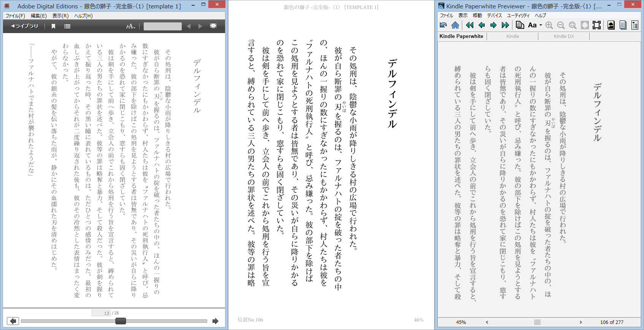Return to ライブラリ in Adobe Digital Editions
The image size is (644, 330).
[x=25, y=26]
